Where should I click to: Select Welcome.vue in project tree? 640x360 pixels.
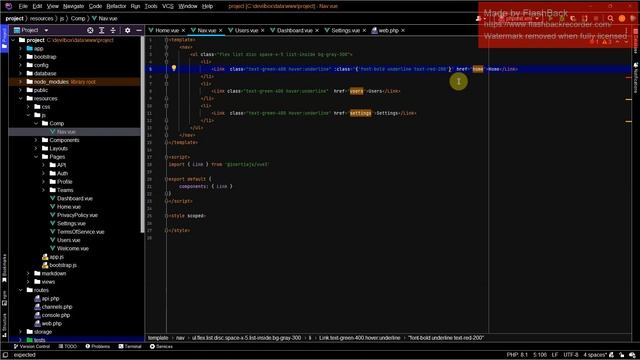(x=73, y=248)
